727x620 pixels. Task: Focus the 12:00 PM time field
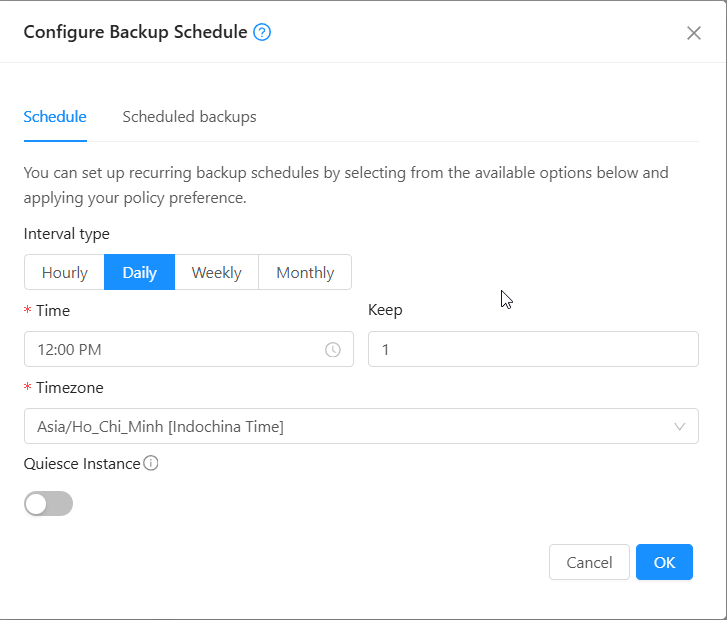(170, 350)
